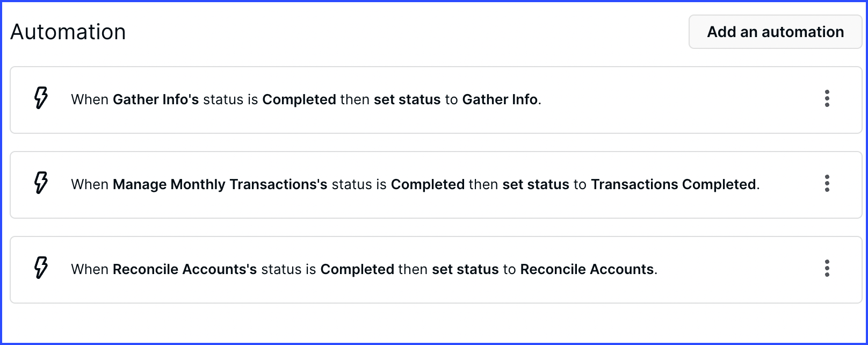
Task: Select "Manage Monthly Transactions's" trigger name
Action: 220,184
